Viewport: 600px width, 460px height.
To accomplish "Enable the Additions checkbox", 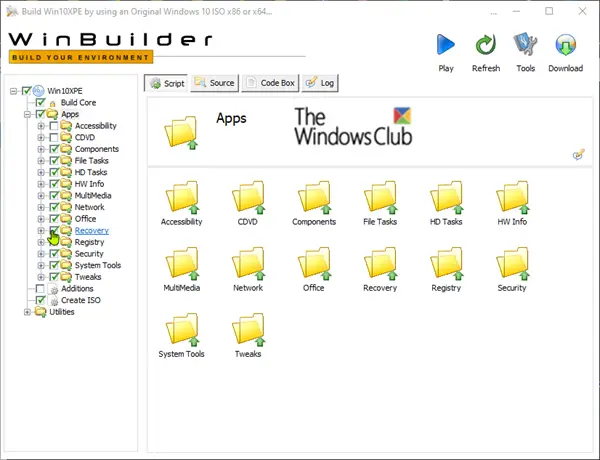I will (40, 289).
